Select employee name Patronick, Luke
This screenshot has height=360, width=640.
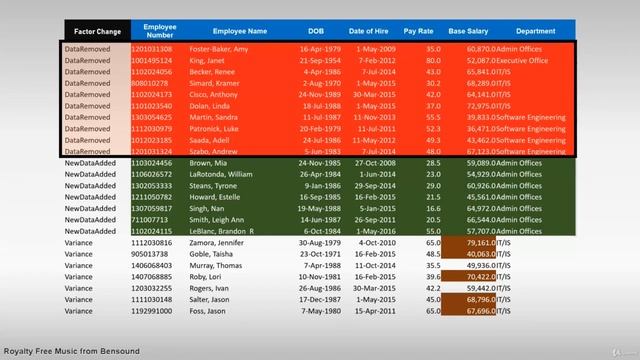pos(213,129)
